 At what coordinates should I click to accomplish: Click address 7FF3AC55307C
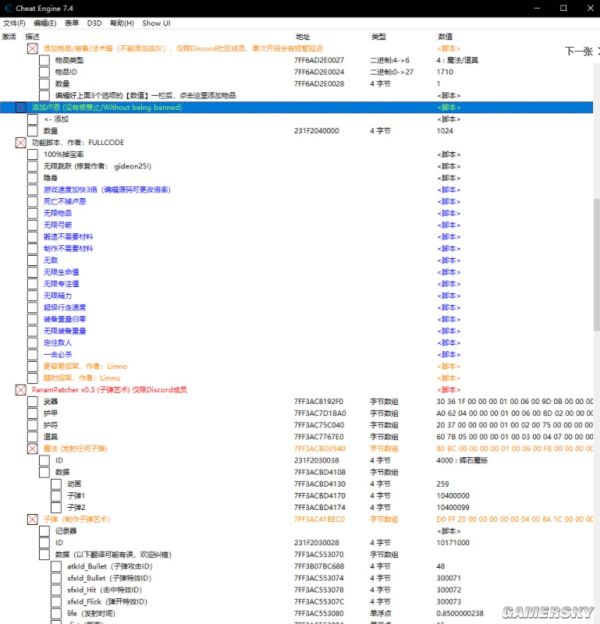click(x=319, y=602)
